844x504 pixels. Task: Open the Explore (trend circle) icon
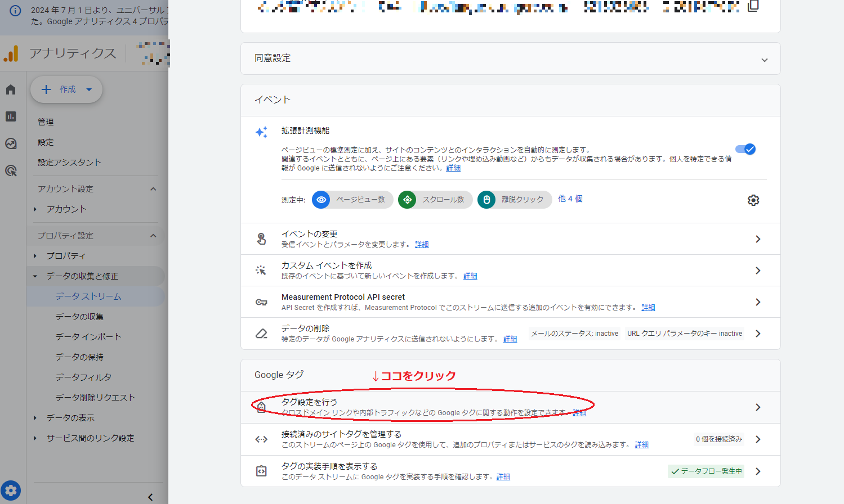11,143
